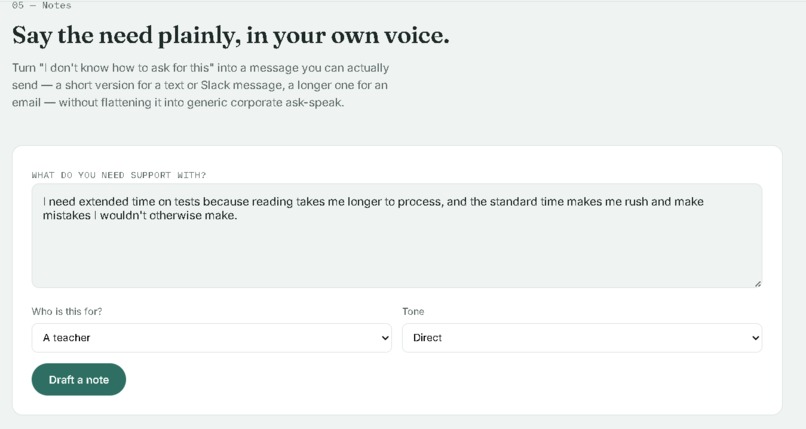Click the 'WHAT DO YOU NEED SUPPORT WITH?' label
This screenshot has height=429, width=806.
(x=119, y=175)
